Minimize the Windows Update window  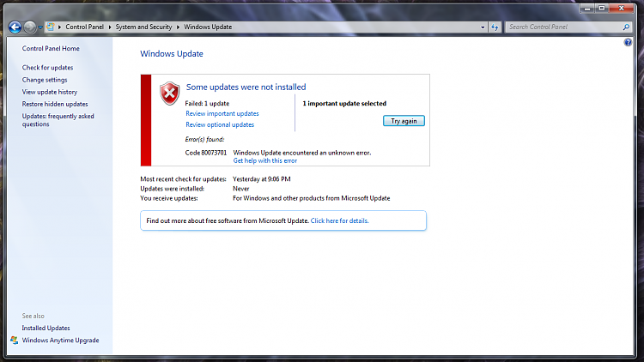tap(587, 8)
